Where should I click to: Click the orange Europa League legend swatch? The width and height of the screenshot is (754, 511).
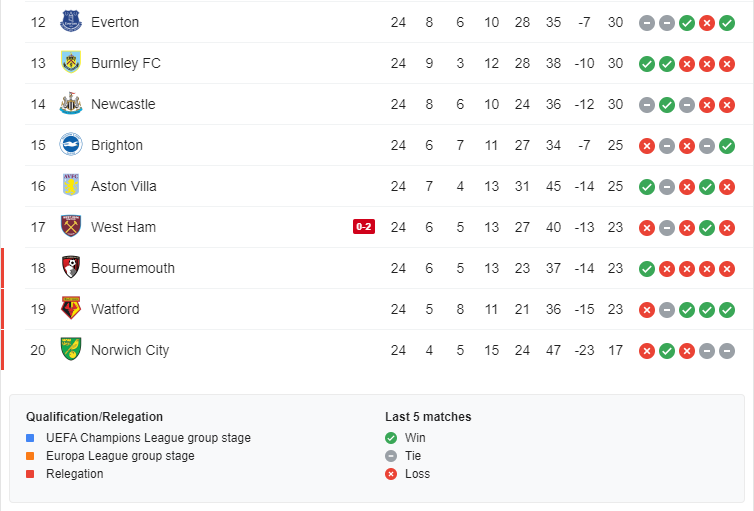(30, 456)
